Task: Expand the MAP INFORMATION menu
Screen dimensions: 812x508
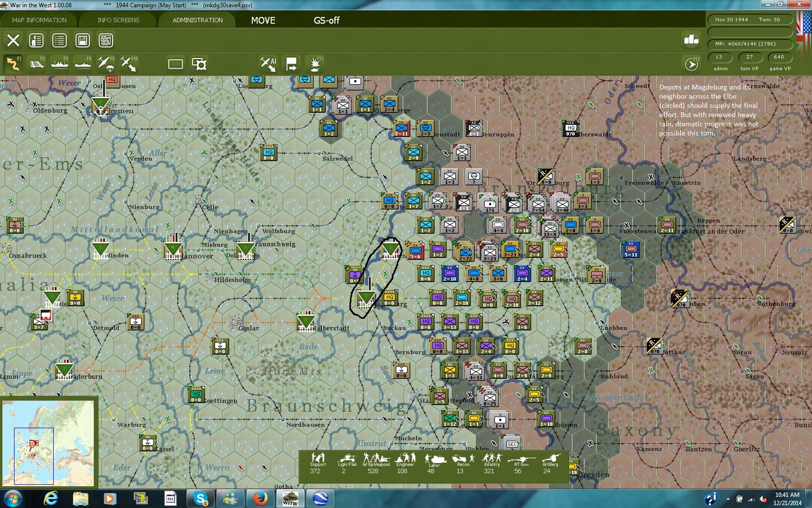Action: 38,20
